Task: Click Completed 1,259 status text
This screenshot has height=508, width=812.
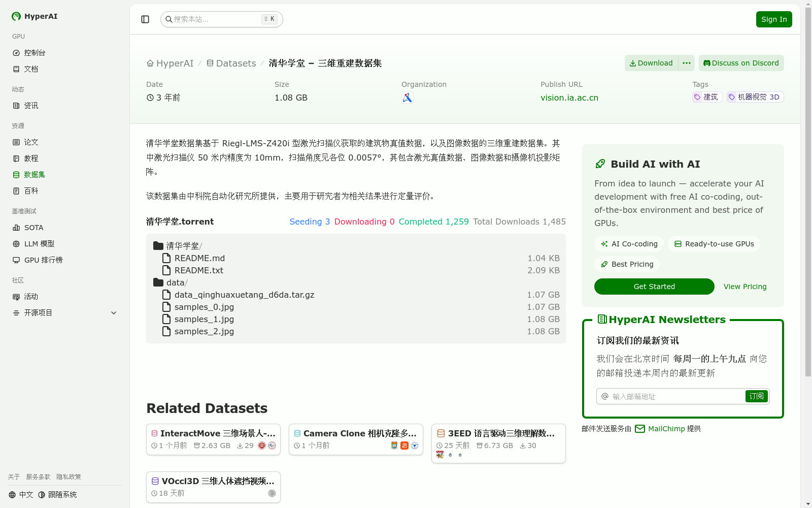Action: point(433,221)
